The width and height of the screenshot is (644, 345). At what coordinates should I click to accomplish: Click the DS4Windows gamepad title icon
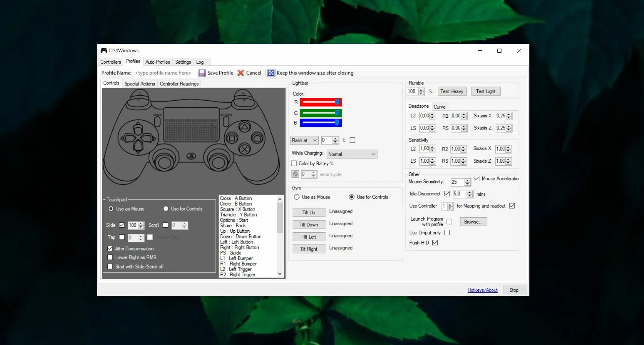(104, 50)
